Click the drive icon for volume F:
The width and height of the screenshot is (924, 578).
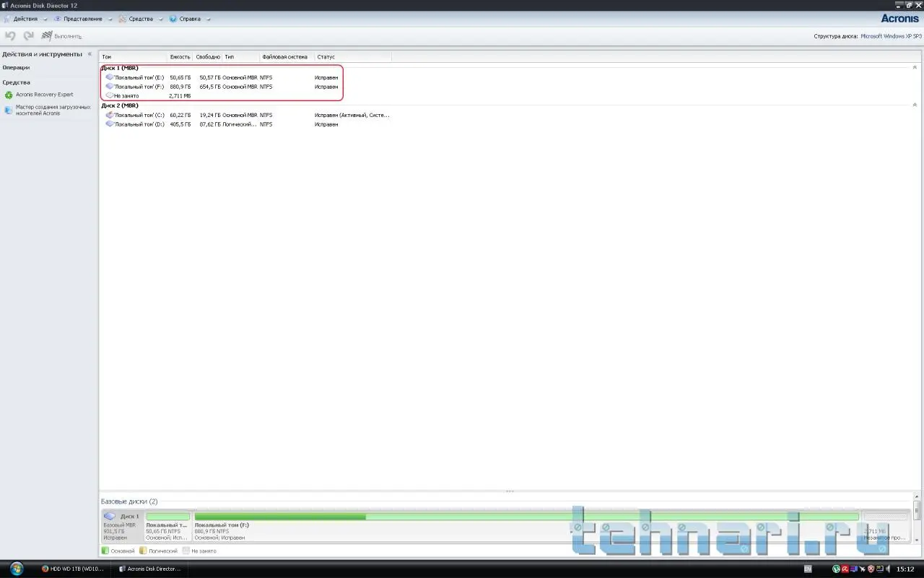point(109,86)
